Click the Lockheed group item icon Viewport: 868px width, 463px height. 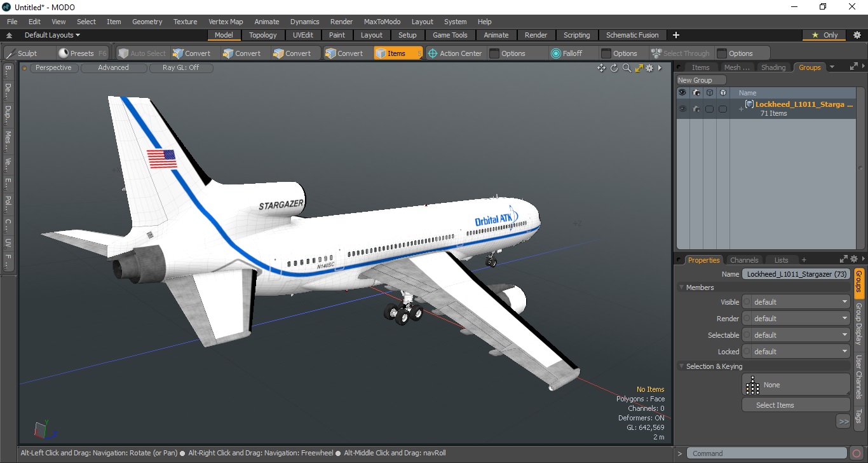pos(749,104)
